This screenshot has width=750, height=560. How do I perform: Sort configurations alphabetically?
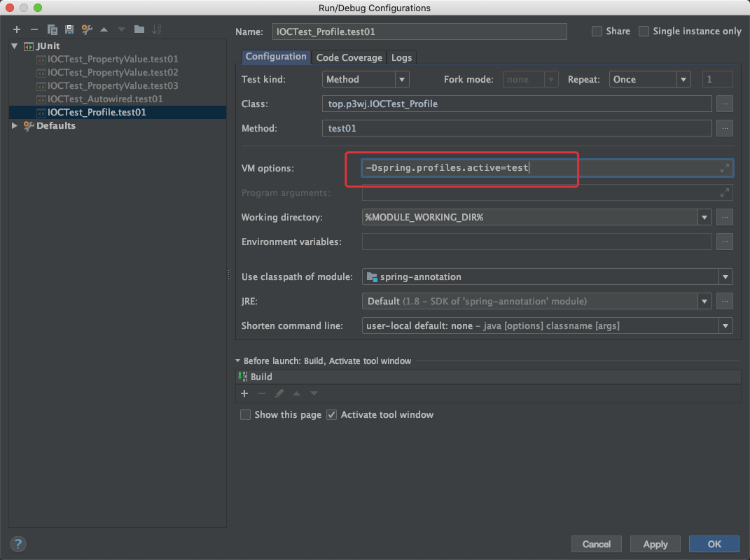(156, 29)
